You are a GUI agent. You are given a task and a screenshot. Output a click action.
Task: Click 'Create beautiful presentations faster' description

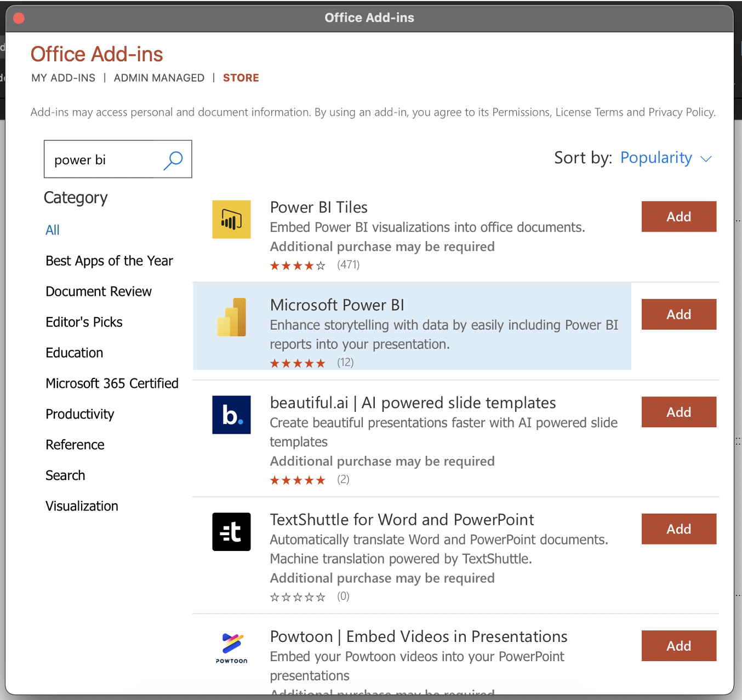click(x=443, y=432)
